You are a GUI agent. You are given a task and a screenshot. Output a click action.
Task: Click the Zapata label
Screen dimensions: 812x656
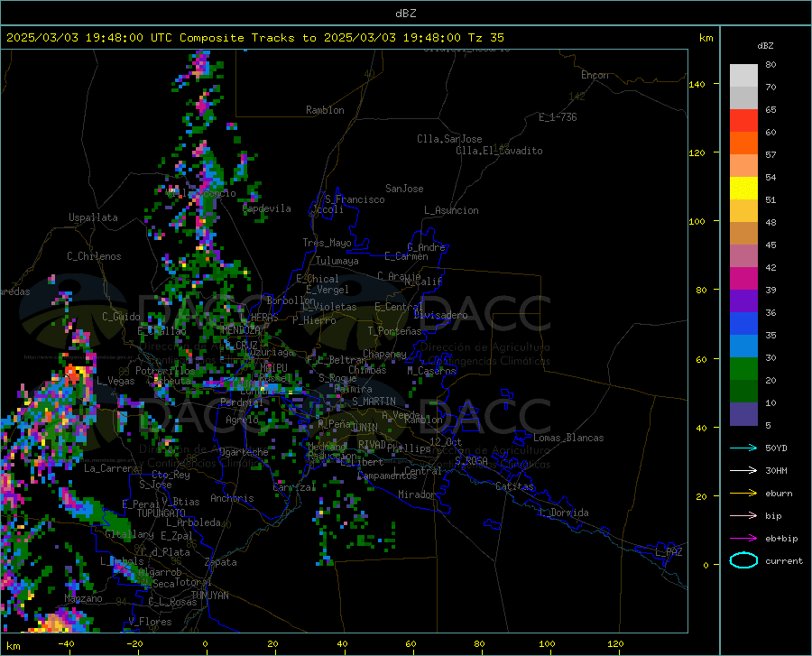221,562
